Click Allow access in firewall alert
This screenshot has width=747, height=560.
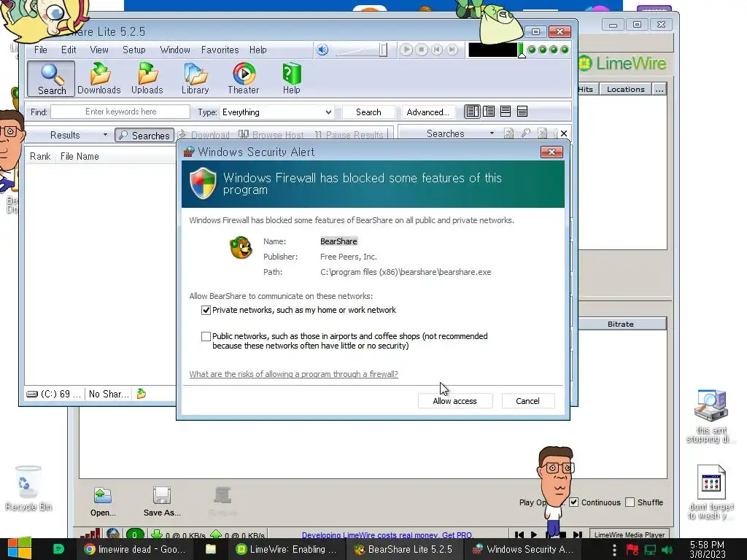click(455, 401)
